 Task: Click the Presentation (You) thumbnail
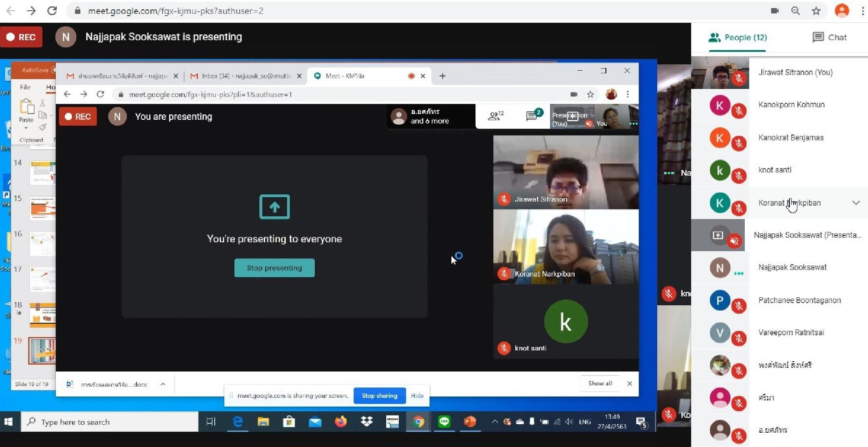point(572,117)
